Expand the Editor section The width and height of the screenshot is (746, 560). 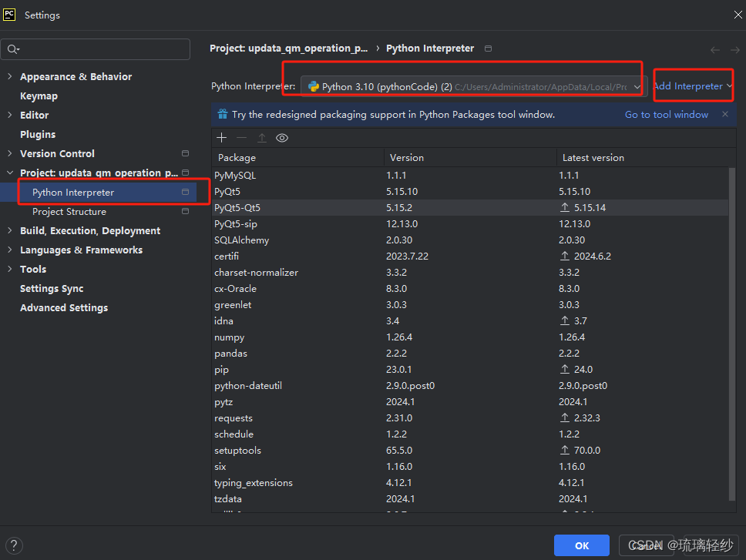coord(9,115)
